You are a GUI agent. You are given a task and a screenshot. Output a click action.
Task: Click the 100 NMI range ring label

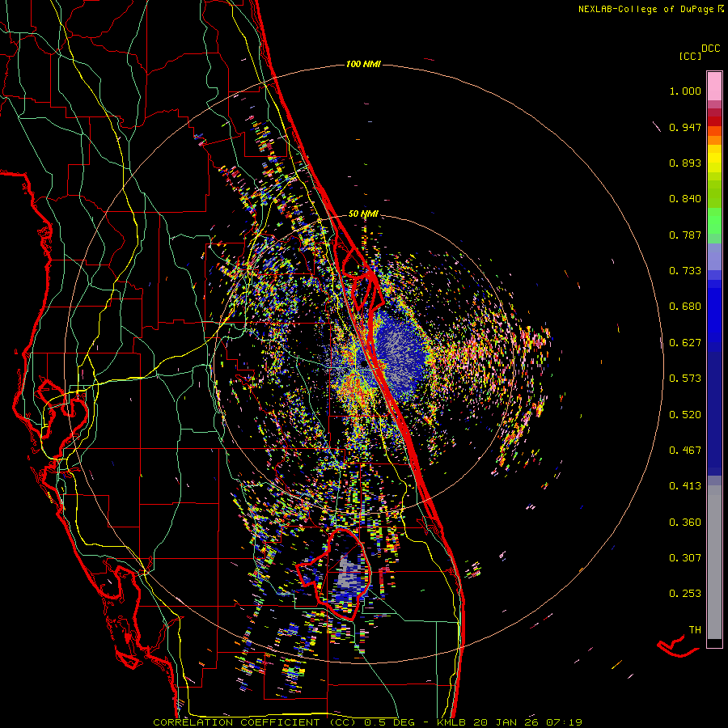[363, 64]
